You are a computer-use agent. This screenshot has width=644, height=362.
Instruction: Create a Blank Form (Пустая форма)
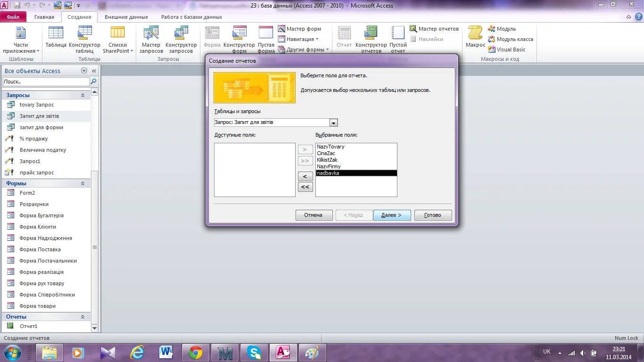click(266, 40)
